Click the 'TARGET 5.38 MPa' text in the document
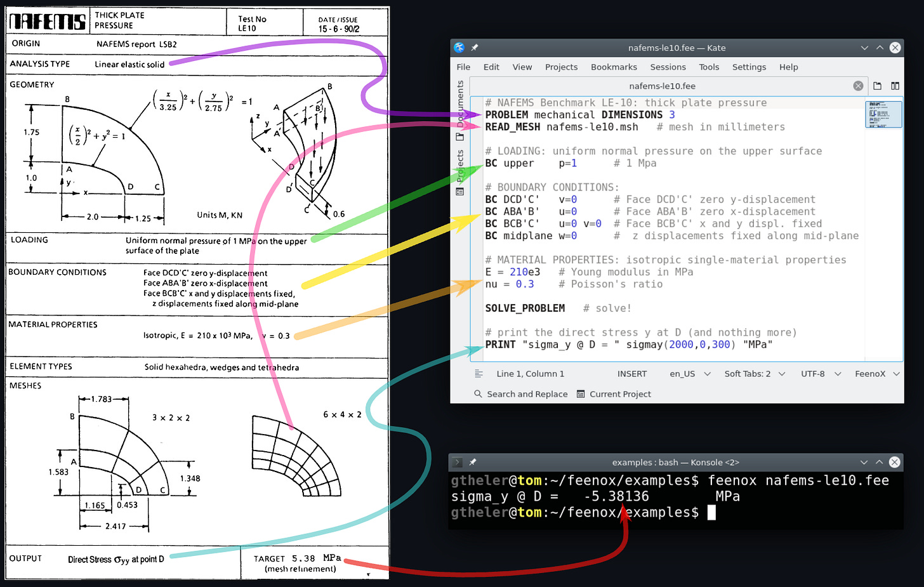This screenshot has width=924, height=587. 297,558
